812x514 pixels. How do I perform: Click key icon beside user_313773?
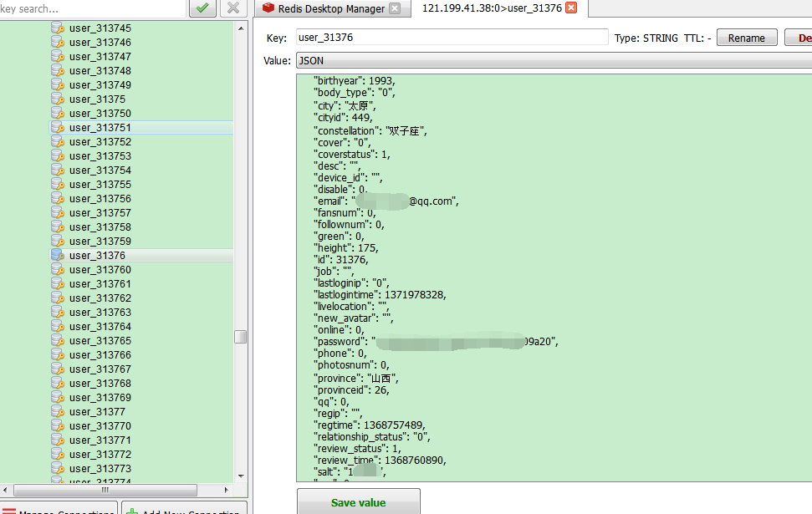tap(58, 469)
